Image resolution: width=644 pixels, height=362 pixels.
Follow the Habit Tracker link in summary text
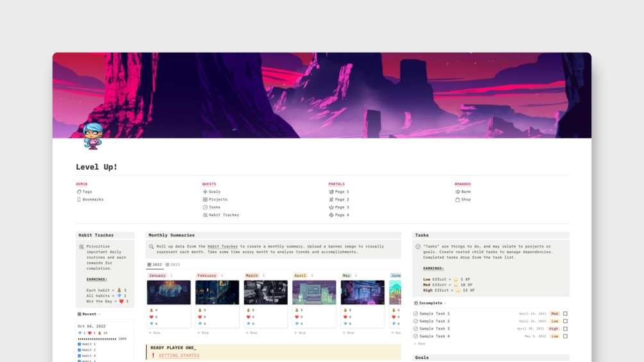[x=222, y=247]
